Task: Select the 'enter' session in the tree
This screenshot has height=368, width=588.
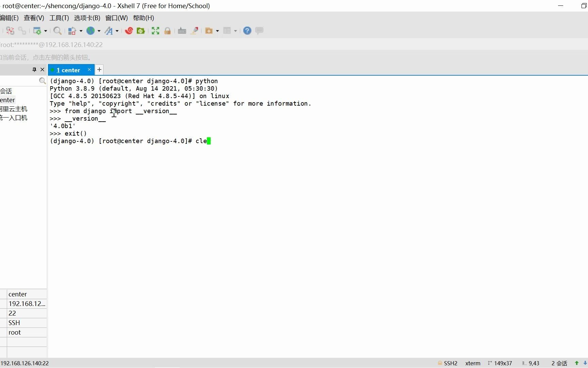Action: (x=7, y=100)
